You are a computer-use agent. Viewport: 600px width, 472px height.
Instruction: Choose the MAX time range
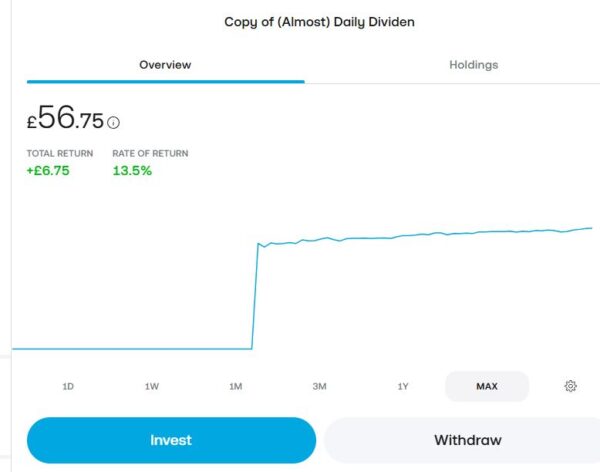coord(487,386)
